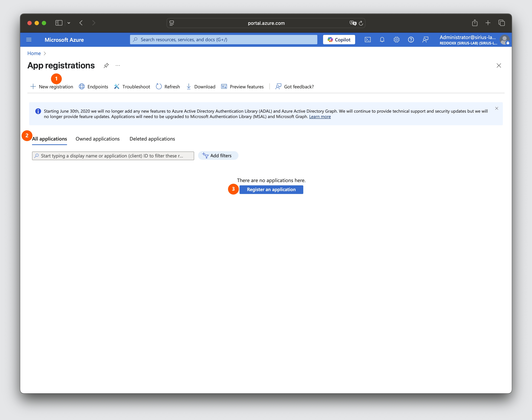532x420 pixels.
Task: Dismiss the ADAL information banner
Action: [x=497, y=109]
